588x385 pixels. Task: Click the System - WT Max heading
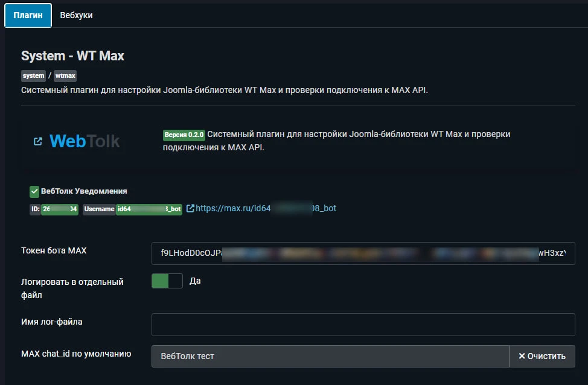click(73, 56)
